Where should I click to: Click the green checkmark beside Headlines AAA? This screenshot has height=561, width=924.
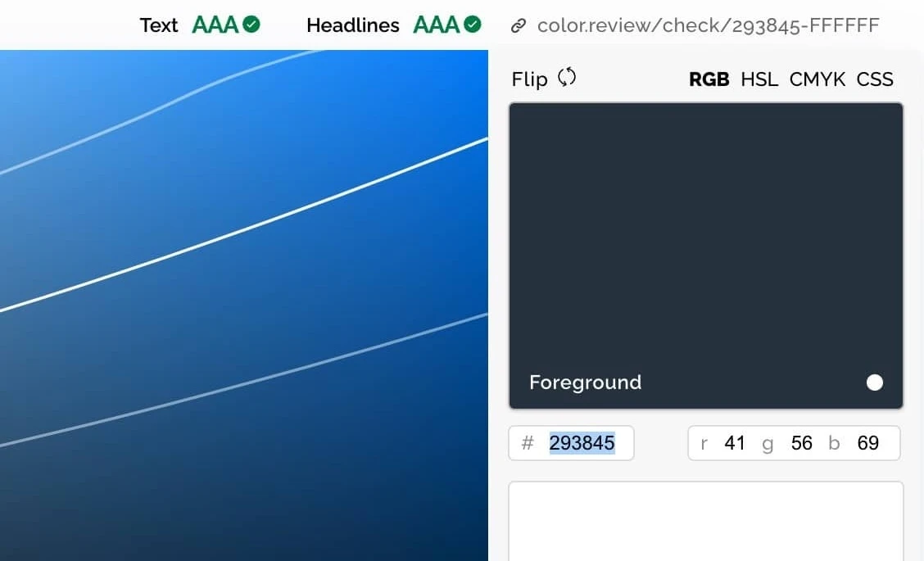click(x=473, y=25)
